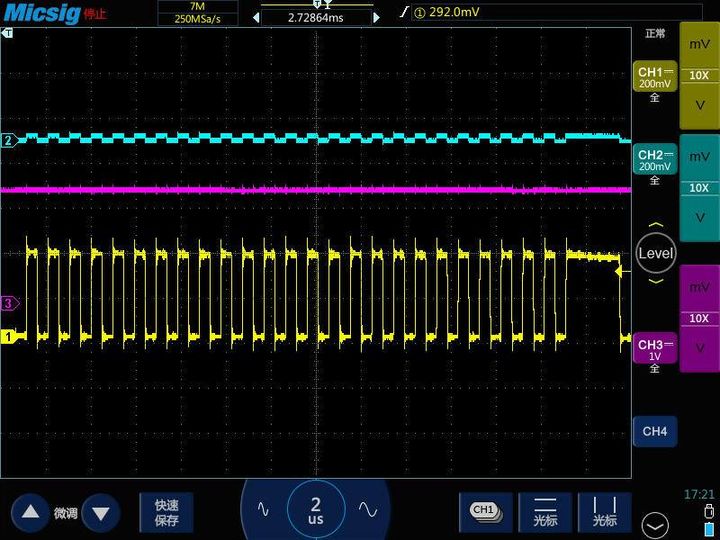Expand the bottom-right circled chevron menu

click(x=655, y=523)
